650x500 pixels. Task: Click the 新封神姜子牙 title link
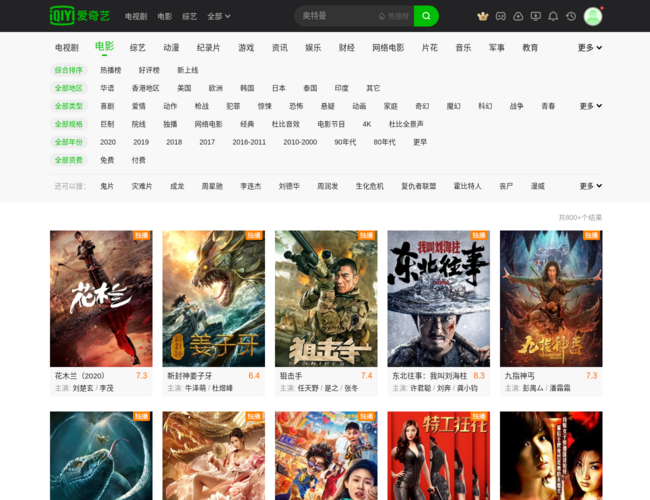[x=189, y=376]
